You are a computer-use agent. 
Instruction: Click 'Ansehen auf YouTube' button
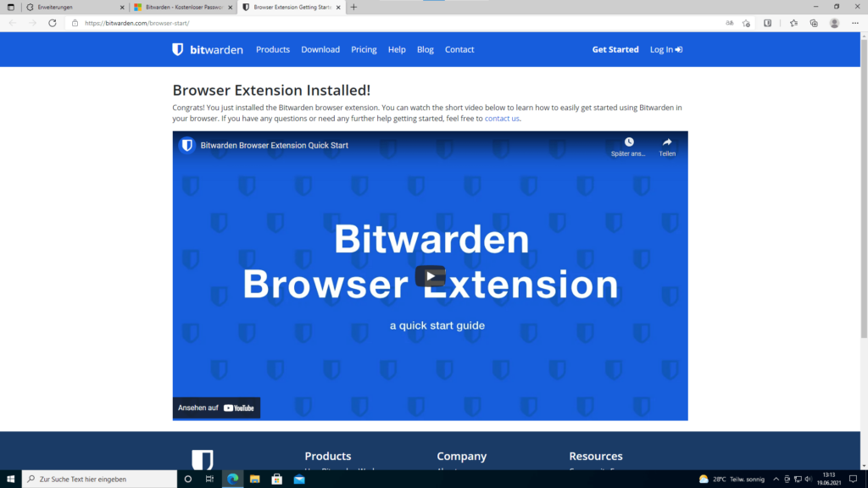point(216,408)
